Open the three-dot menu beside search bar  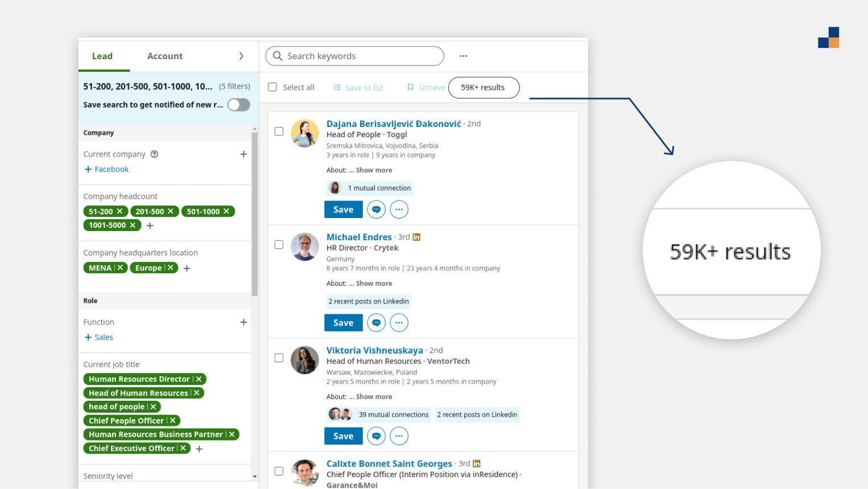[x=464, y=56]
